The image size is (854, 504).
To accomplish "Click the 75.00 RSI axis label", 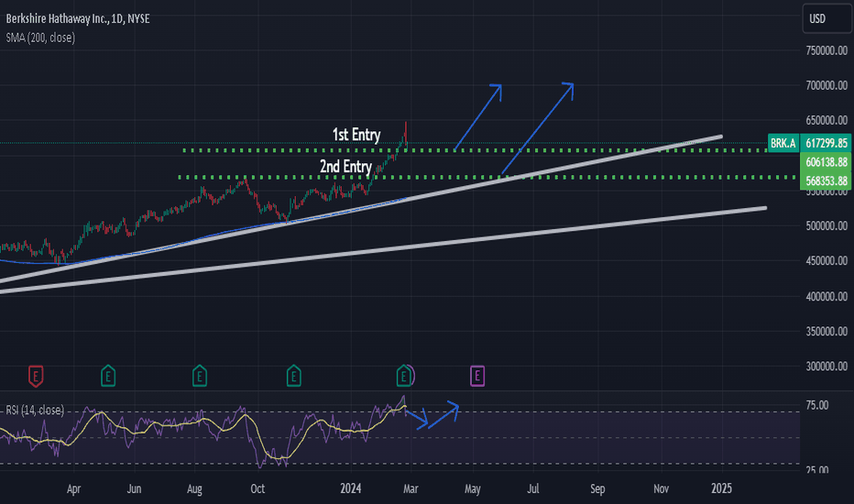I will (817, 405).
